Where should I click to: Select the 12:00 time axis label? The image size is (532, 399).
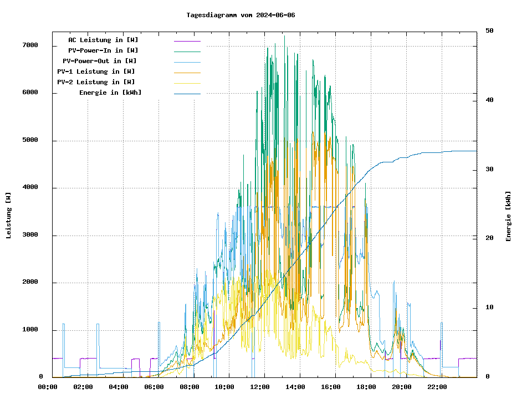point(260,387)
